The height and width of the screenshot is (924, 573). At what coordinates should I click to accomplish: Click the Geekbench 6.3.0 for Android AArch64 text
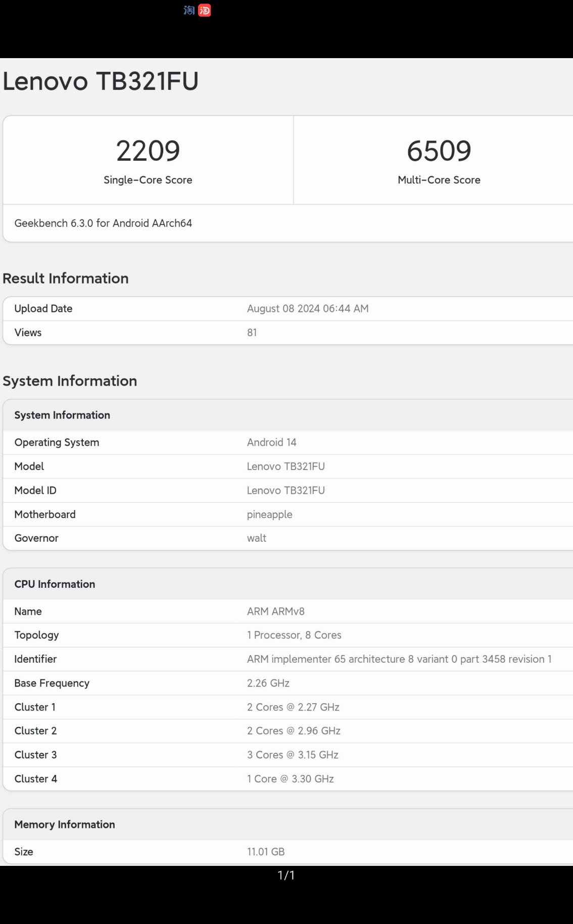click(x=103, y=223)
